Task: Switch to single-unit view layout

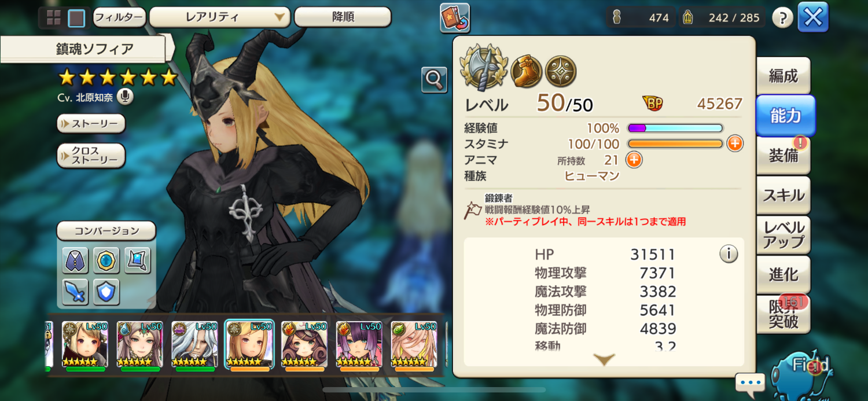Action: coord(76,18)
